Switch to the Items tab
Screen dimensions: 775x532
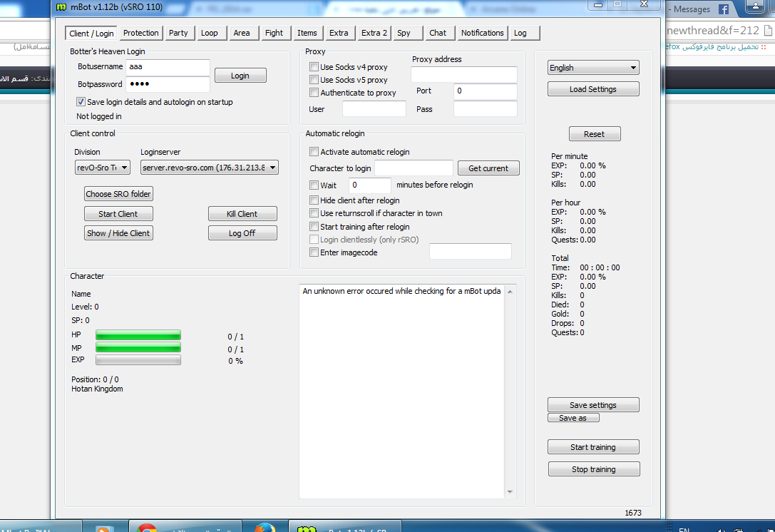(307, 33)
